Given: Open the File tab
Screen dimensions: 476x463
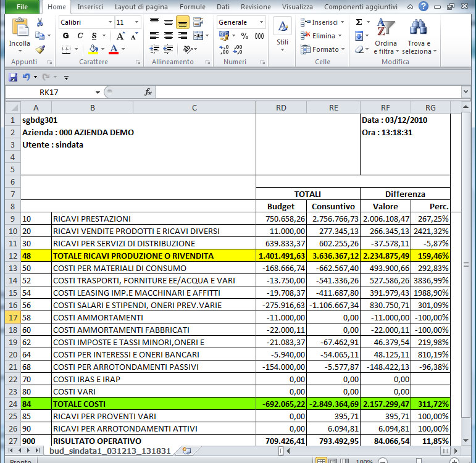Looking at the screenshot, I should [x=22, y=7].
